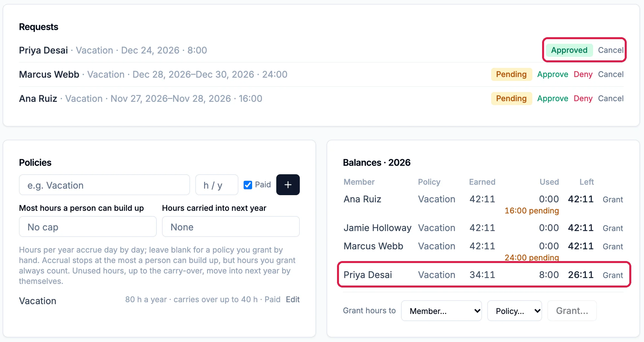Screen dimensions: 644x342
Task: Open the Member dropdown for granting hours
Action: coord(441,311)
